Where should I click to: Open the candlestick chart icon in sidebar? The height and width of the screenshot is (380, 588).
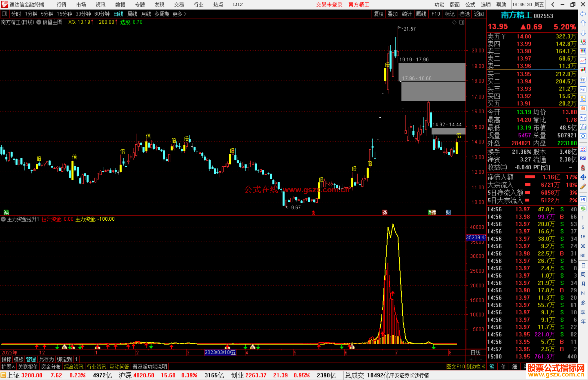583,70
